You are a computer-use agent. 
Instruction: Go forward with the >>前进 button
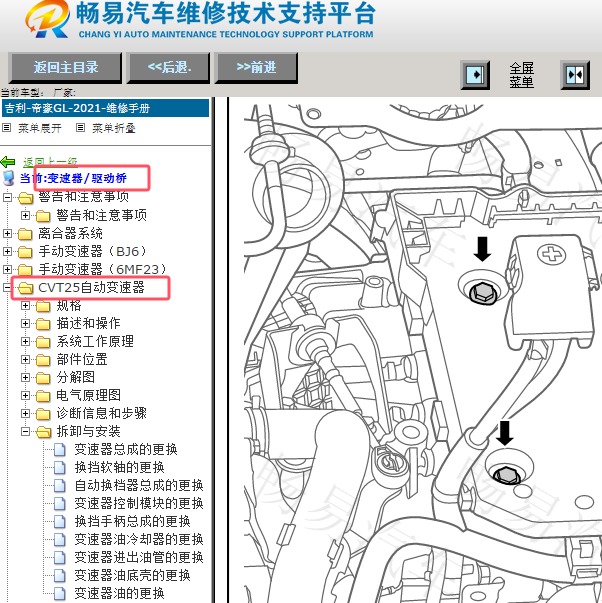pos(256,68)
